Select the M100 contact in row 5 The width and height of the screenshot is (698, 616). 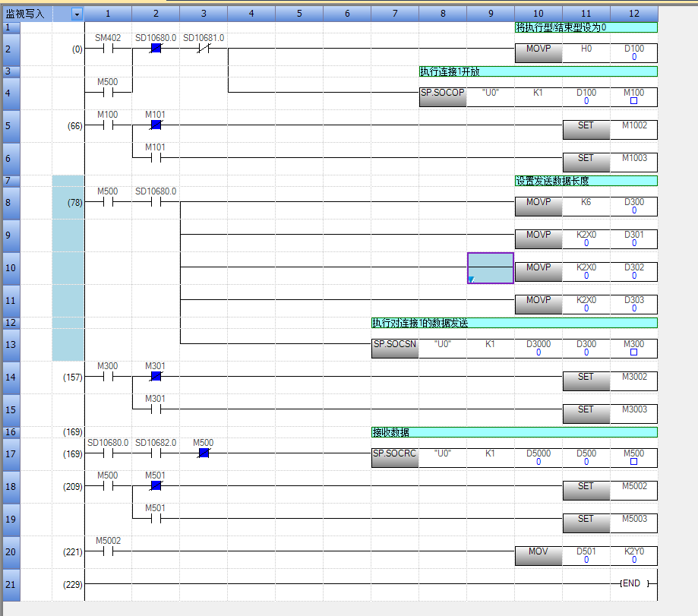(x=108, y=125)
